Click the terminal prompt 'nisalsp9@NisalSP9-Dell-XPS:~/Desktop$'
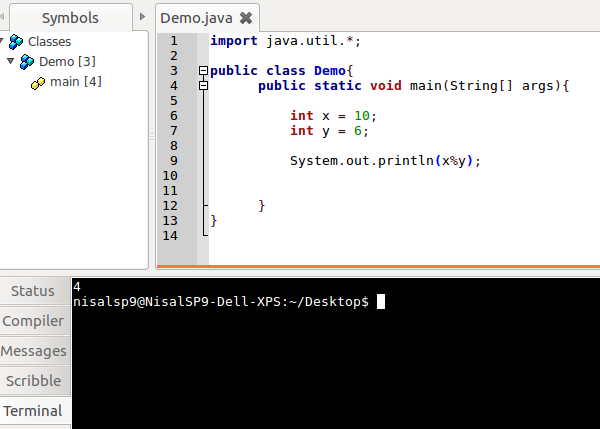The width and height of the screenshot is (600, 429). click(221, 302)
